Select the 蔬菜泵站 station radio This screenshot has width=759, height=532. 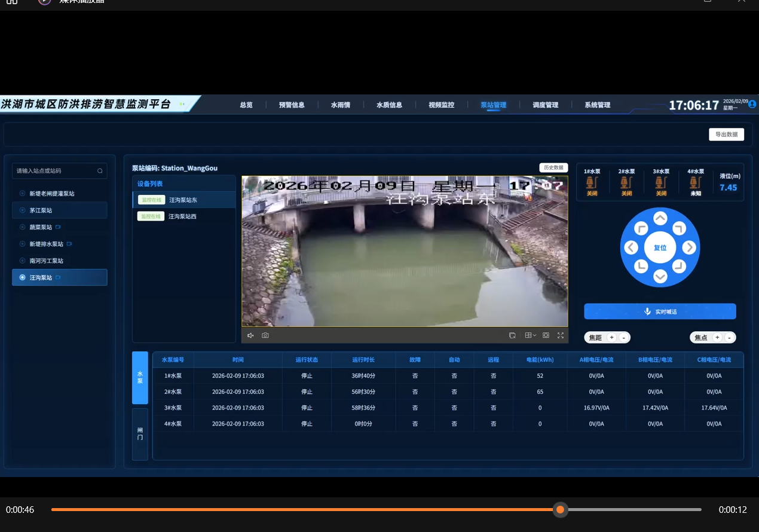click(x=23, y=227)
